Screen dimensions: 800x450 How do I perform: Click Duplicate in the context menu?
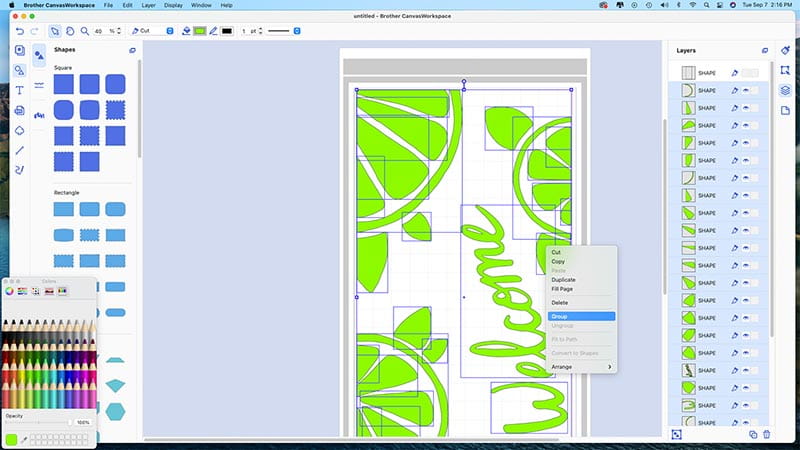563,279
